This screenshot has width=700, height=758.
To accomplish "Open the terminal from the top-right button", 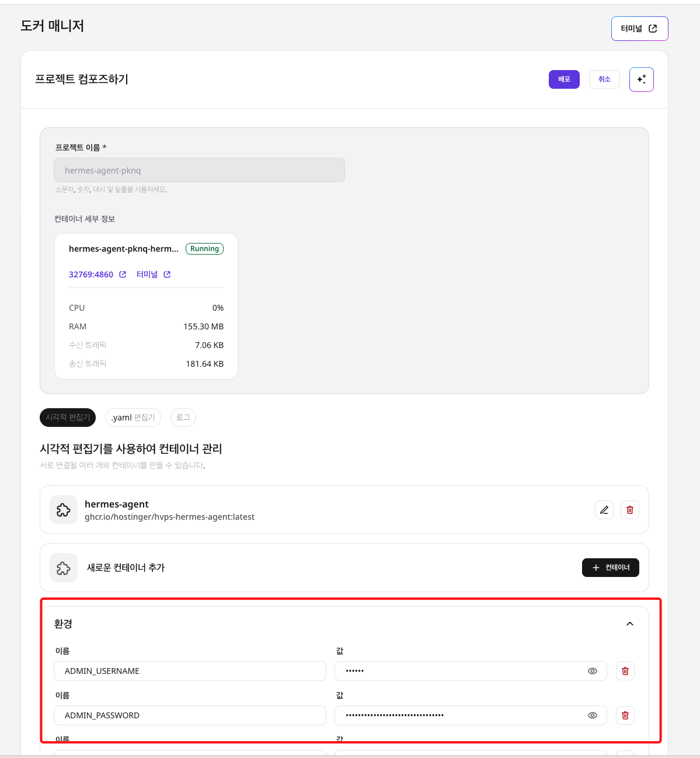I will (639, 29).
